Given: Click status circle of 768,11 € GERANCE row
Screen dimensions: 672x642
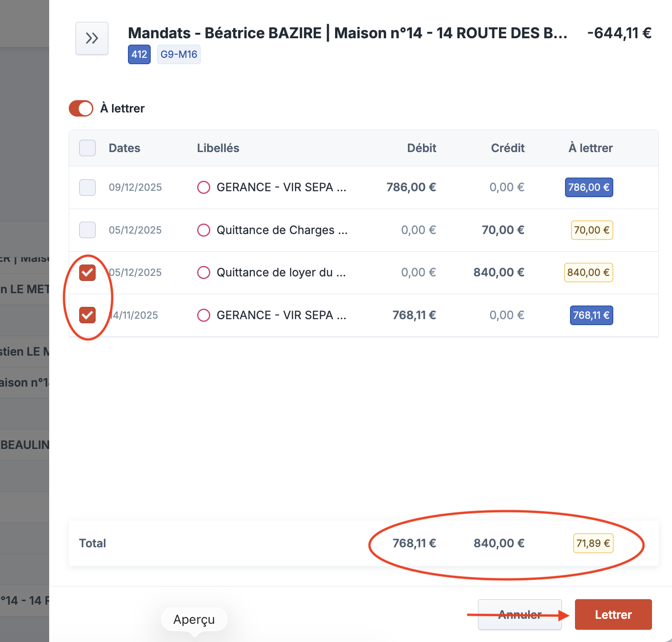Looking at the screenshot, I should [x=204, y=315].
